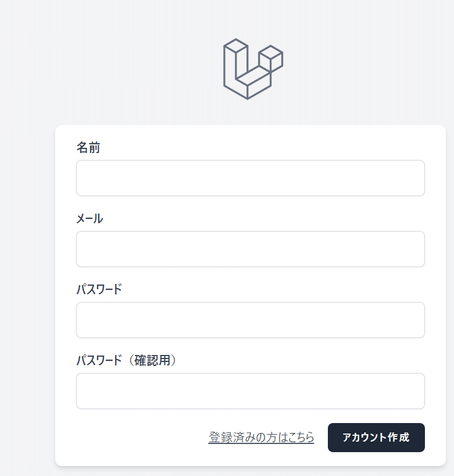The image size is (454, 476).
Task: Click the right end of パスワード input
Action: point(416,320)
